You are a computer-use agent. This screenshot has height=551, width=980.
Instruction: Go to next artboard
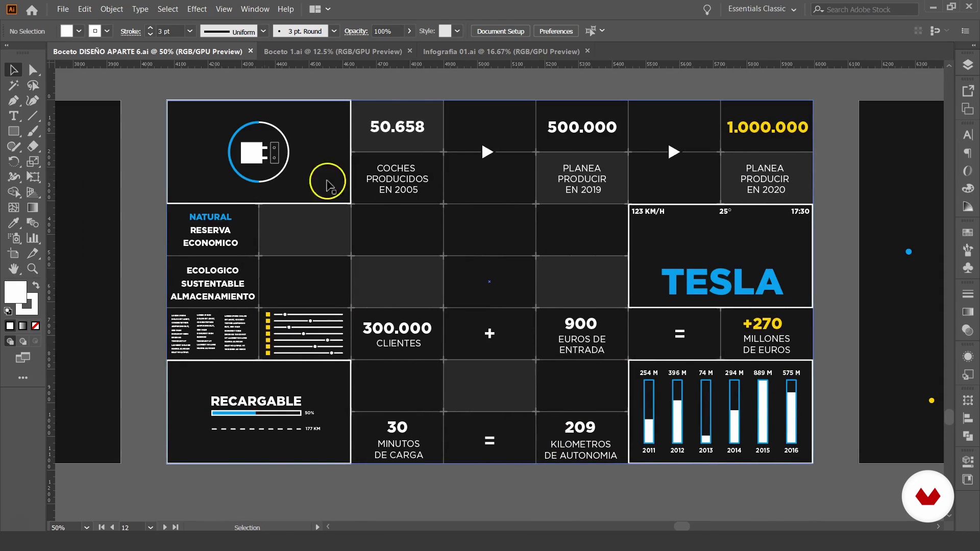pyautogui.click(x=164, y=528)
